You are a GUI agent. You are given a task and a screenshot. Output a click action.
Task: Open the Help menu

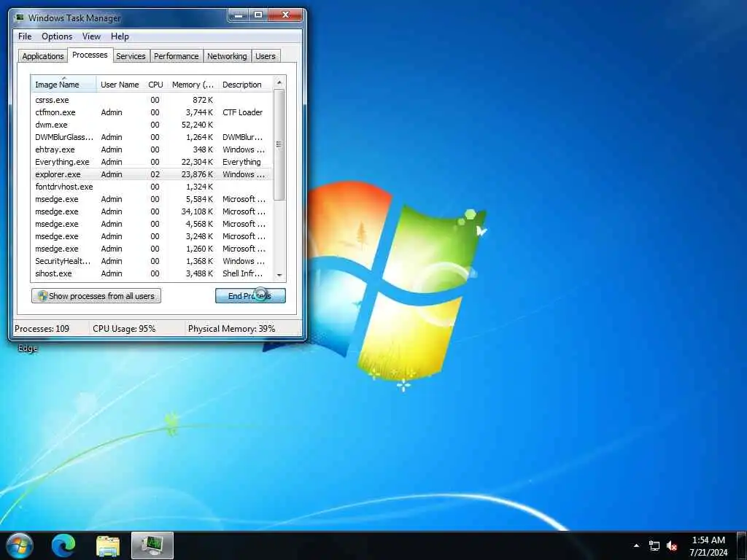(120, 36)
